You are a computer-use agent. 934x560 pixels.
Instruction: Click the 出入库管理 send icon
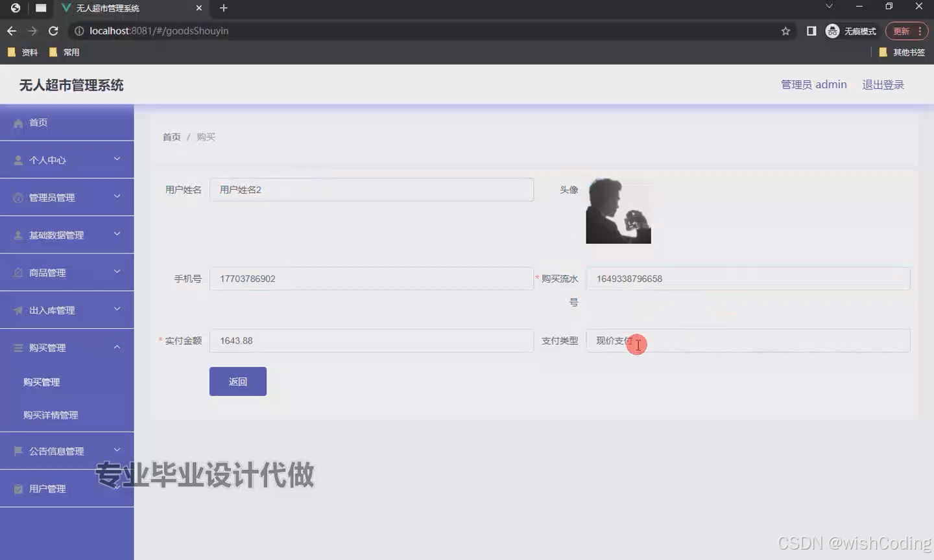[18, 310]
